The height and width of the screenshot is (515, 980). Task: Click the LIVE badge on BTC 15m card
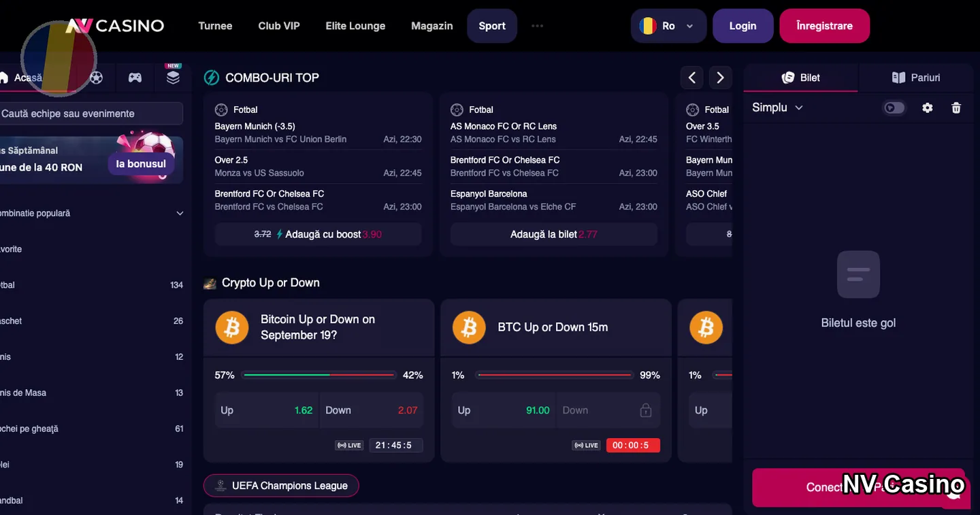coord(586,446)
